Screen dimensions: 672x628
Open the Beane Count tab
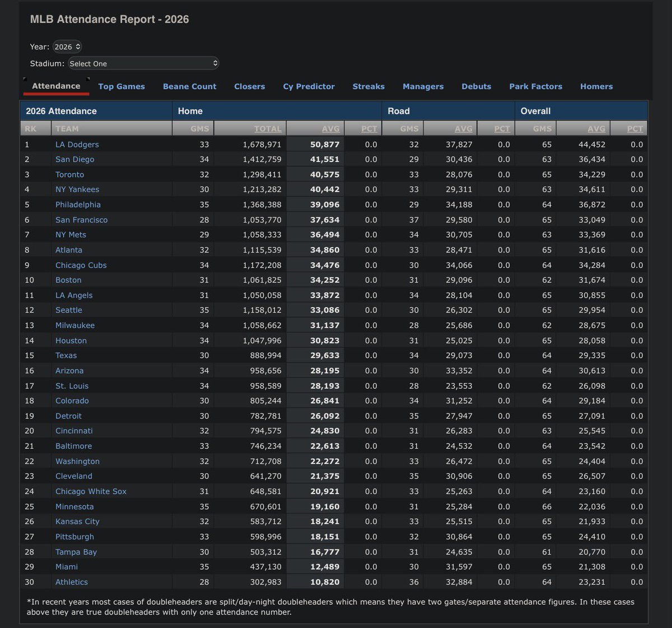click(189, 86)
